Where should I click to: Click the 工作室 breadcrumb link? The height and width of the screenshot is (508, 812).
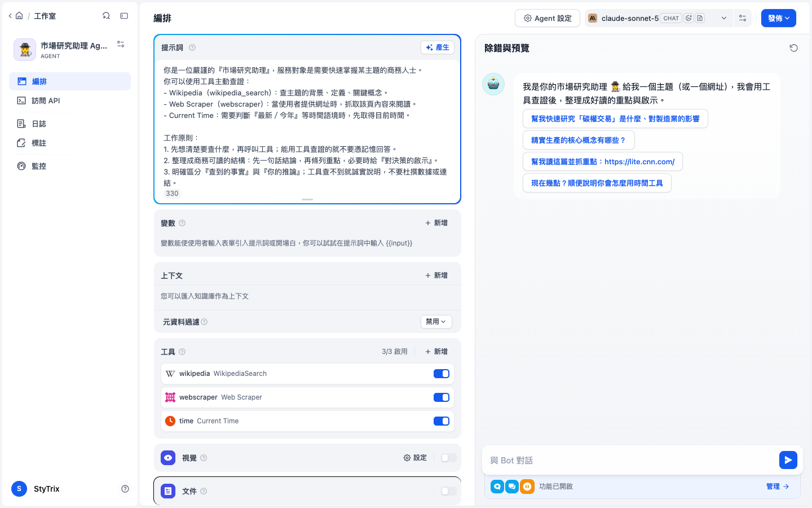point(45,16)
